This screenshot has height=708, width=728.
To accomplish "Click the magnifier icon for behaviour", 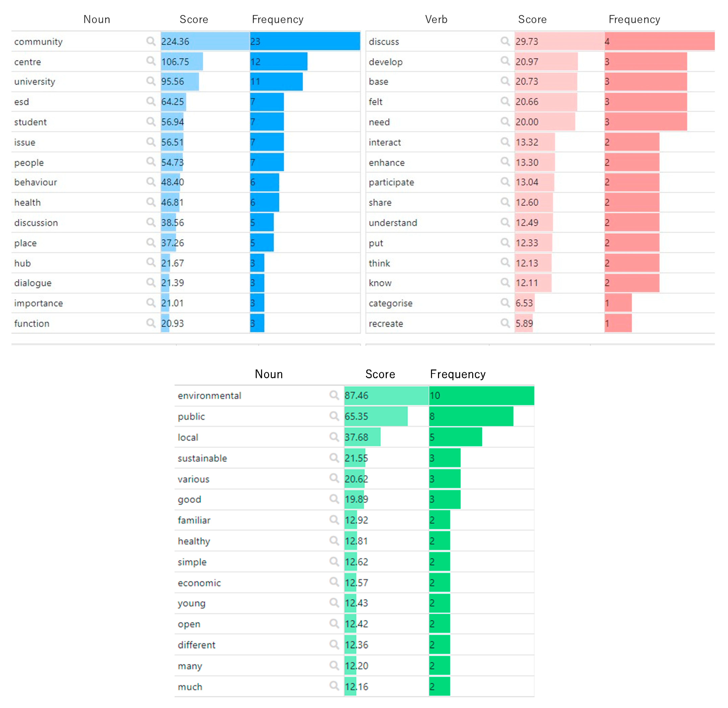I will 150,182.
